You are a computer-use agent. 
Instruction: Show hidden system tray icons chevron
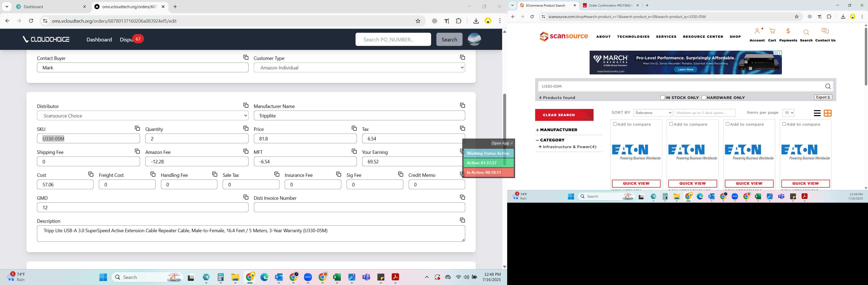(426, 277)
